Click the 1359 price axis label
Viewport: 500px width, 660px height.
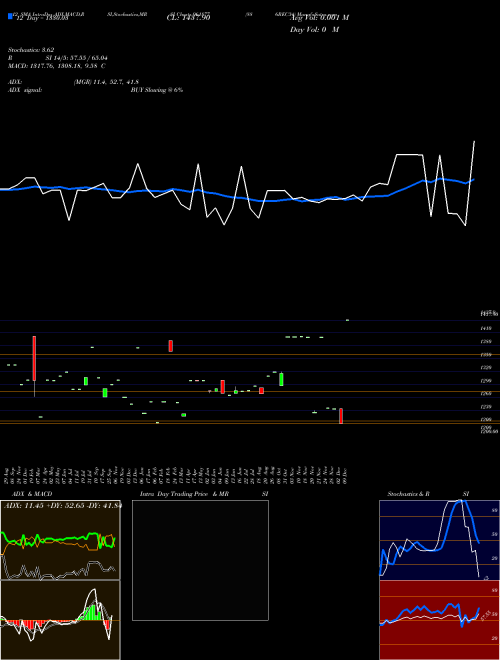[486, 354]
